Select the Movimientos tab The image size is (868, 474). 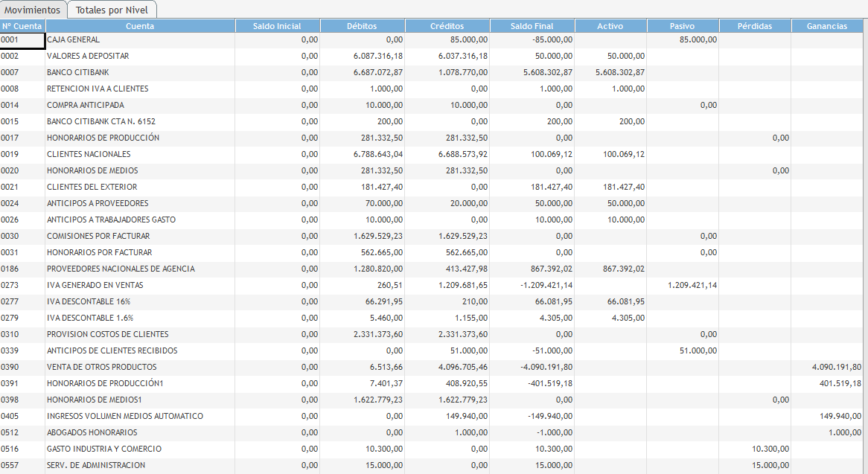[x=33, y=10]
